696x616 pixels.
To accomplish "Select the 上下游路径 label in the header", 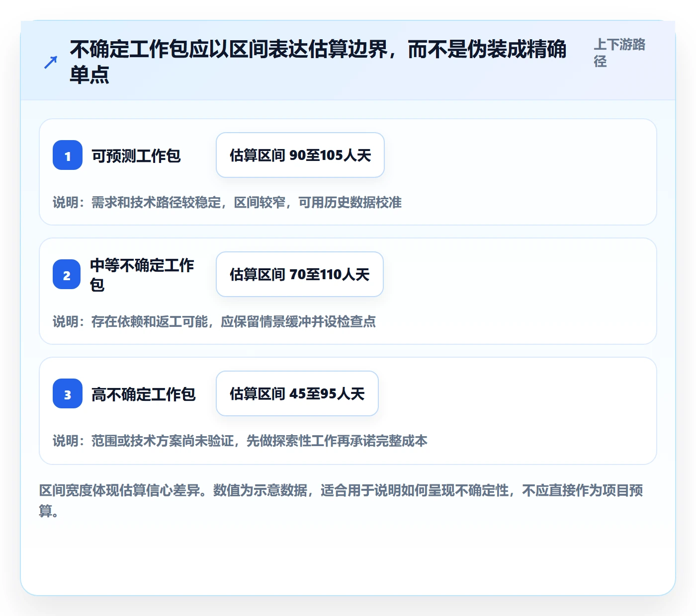I will (x=619, y=53).
